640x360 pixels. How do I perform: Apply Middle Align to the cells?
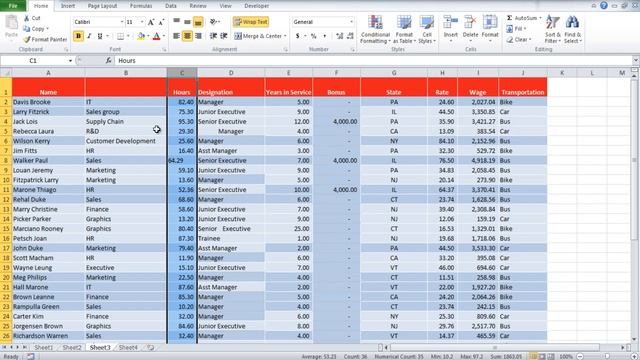(x=187, y=22)
